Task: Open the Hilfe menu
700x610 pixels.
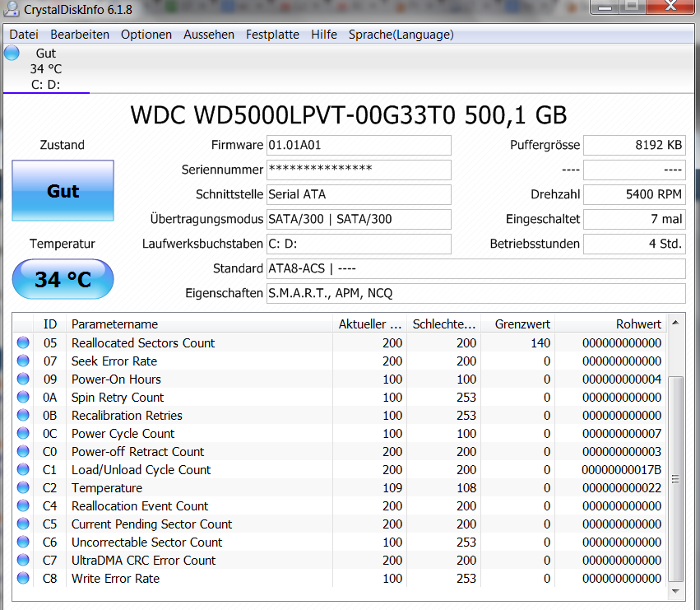Action: tap(323, 35)
